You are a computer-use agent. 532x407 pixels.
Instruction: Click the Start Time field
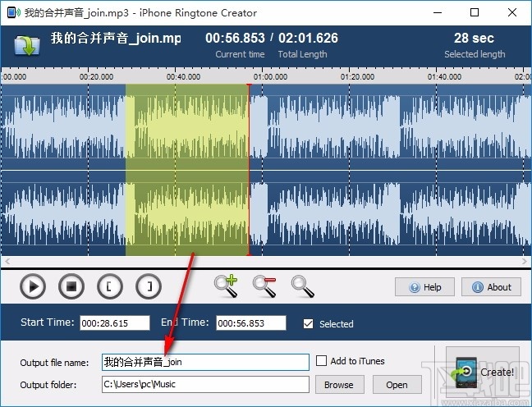[x=115, y=322]
